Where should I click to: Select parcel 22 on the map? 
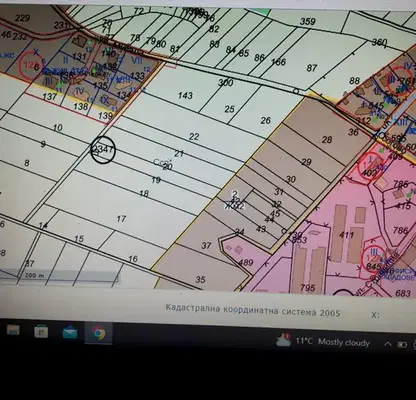194,136
